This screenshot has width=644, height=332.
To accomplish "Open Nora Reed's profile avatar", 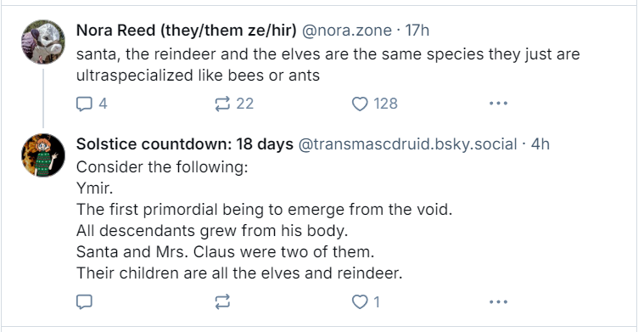I will tap(43, 42).
